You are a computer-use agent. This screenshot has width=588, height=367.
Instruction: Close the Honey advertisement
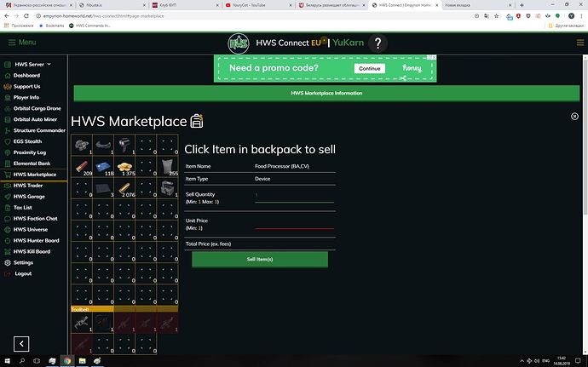point(434,57)
